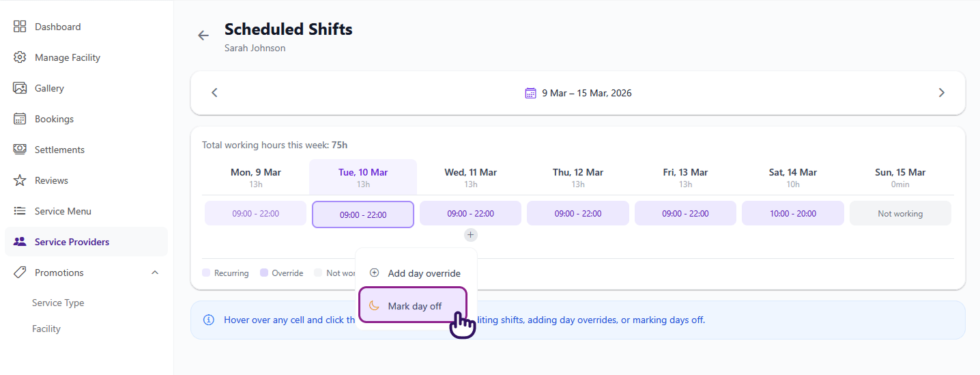Open the Service Type promotions submenu item

[x=58, y=303]
